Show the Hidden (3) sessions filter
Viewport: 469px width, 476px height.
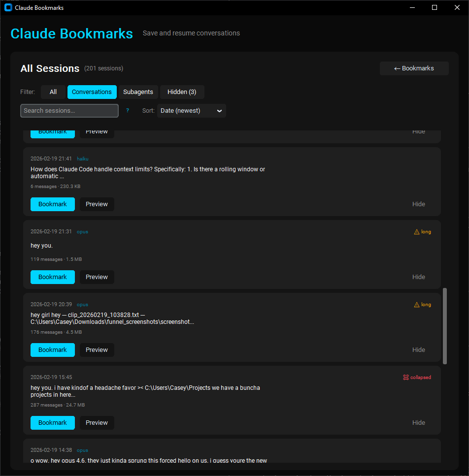[182, 92]
